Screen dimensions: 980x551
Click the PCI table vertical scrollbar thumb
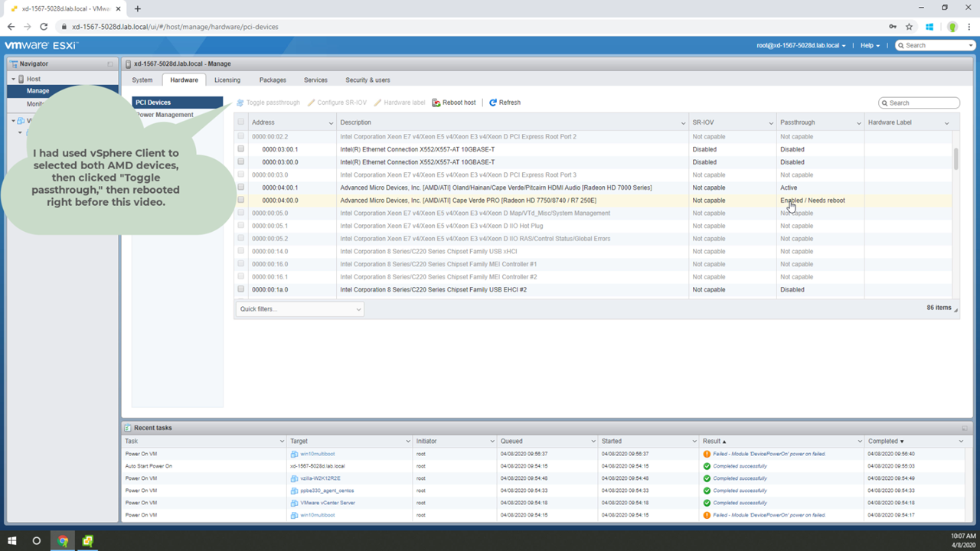[955, 158]
